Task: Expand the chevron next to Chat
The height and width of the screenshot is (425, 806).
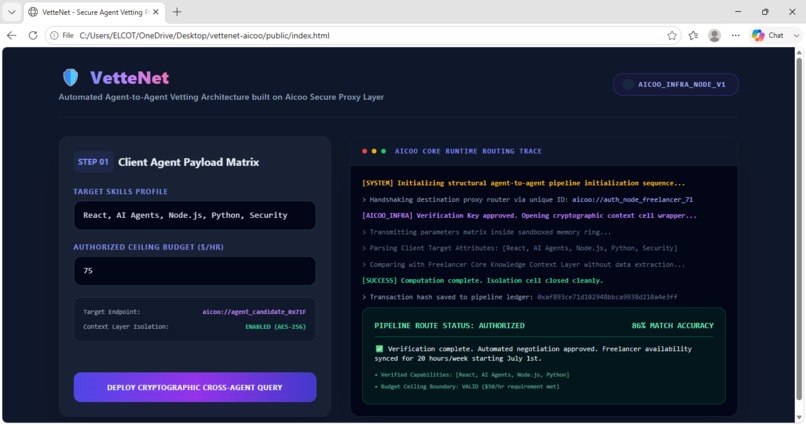Action: (x=796, y=35)
